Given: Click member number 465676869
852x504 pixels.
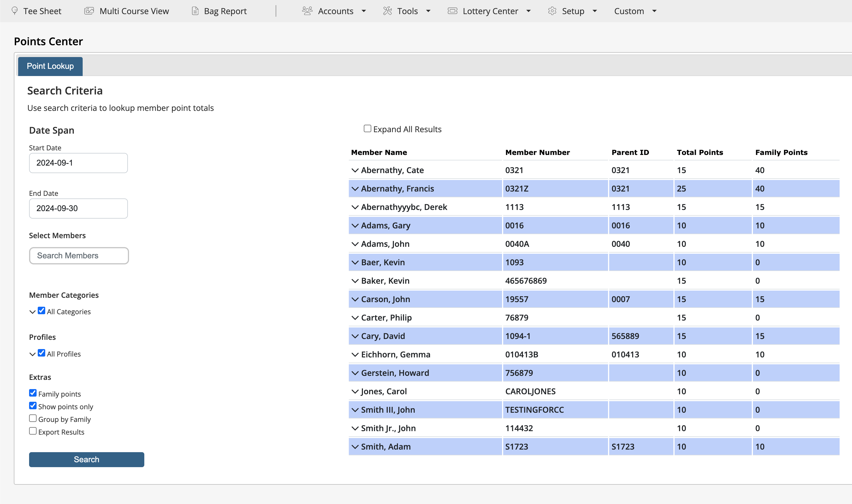Looking at the screenshot, I should coord(526,281).
